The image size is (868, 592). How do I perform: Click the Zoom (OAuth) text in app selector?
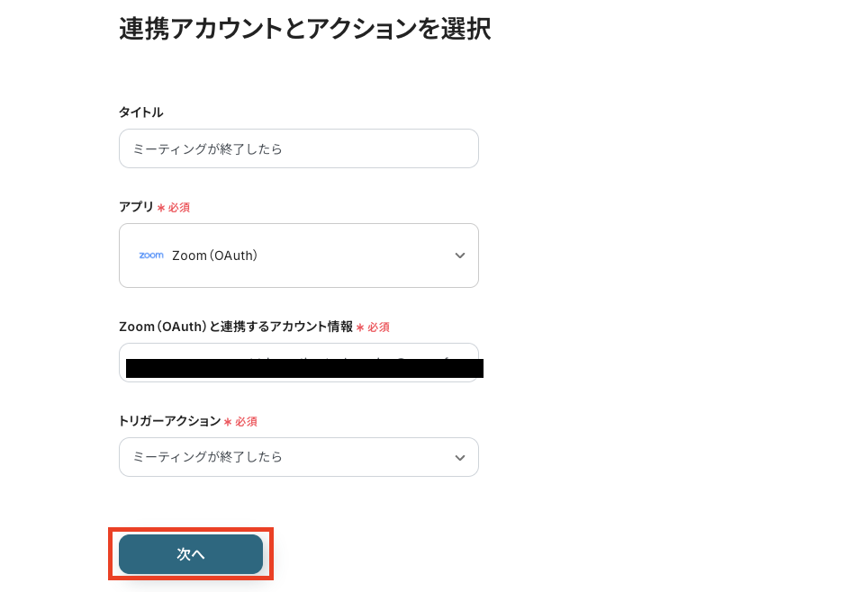[214, 256]
